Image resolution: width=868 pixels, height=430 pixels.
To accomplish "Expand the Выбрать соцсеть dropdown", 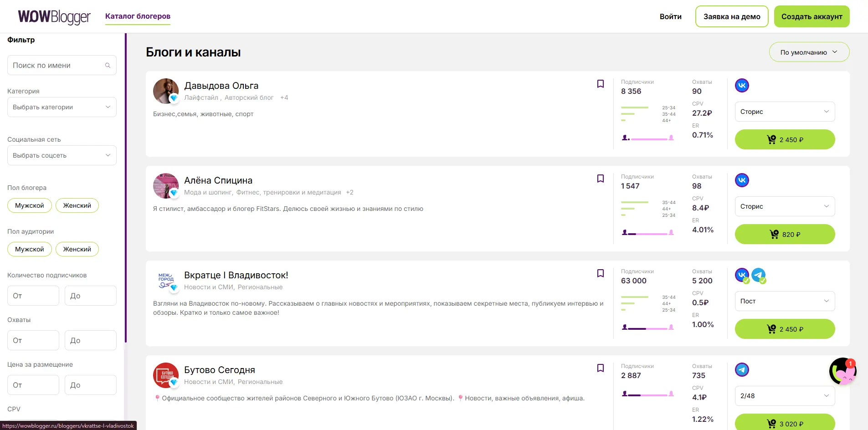I will pos(62,155).
